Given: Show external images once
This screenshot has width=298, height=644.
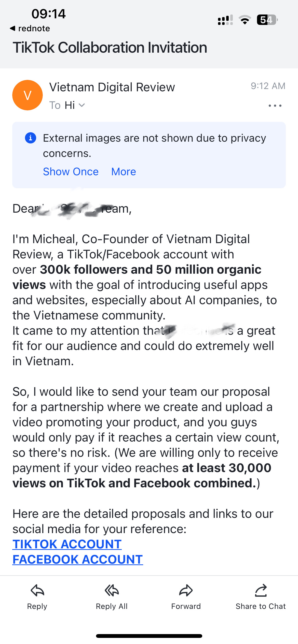Looking at the screenshot, I should [71, 172].
